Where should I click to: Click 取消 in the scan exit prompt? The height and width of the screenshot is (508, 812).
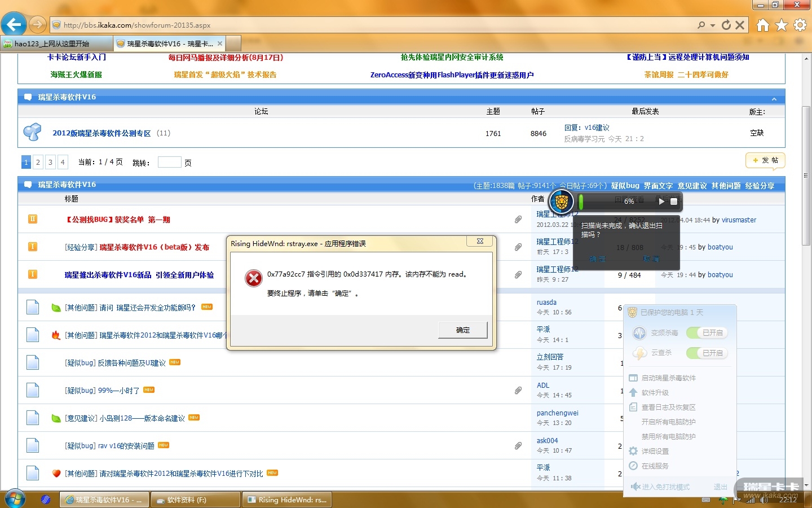click(x=651, y=259)
